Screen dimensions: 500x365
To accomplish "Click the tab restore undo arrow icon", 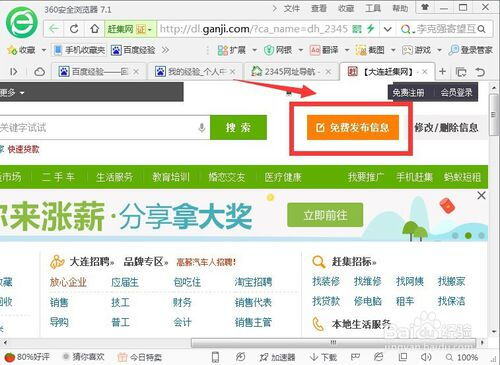I will click(x=480, y=72).
